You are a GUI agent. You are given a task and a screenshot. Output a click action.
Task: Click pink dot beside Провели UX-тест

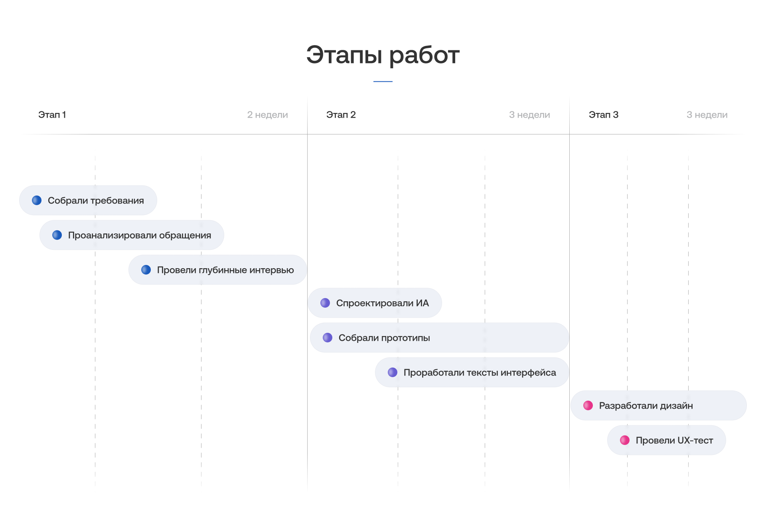[625, 440]
